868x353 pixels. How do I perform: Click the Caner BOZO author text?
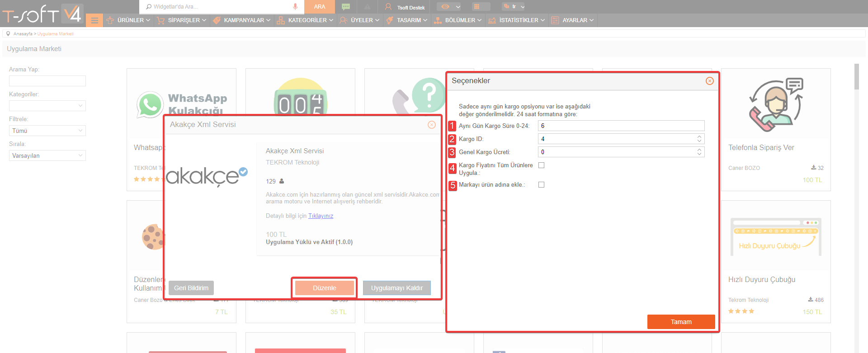click(744, 168)
